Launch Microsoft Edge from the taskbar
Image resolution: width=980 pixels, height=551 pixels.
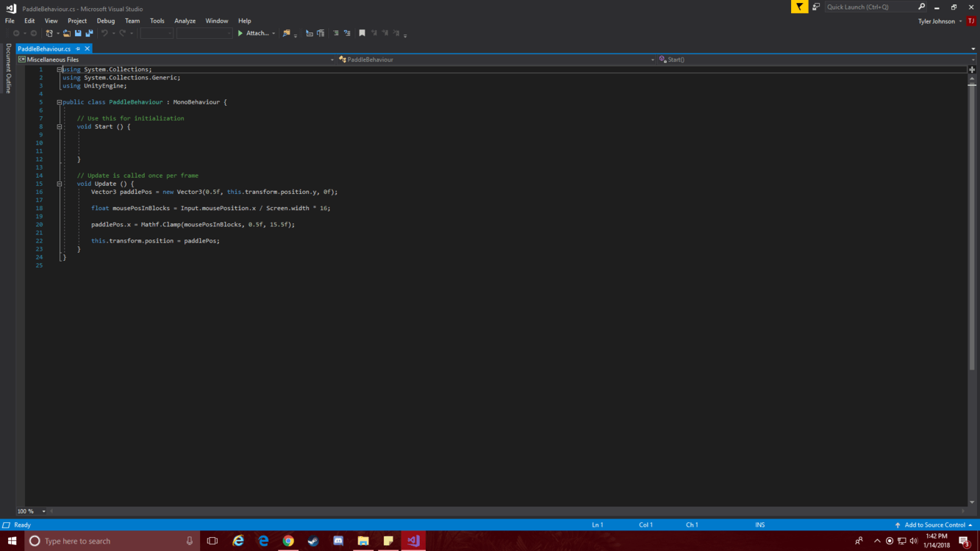click(263, 541)
